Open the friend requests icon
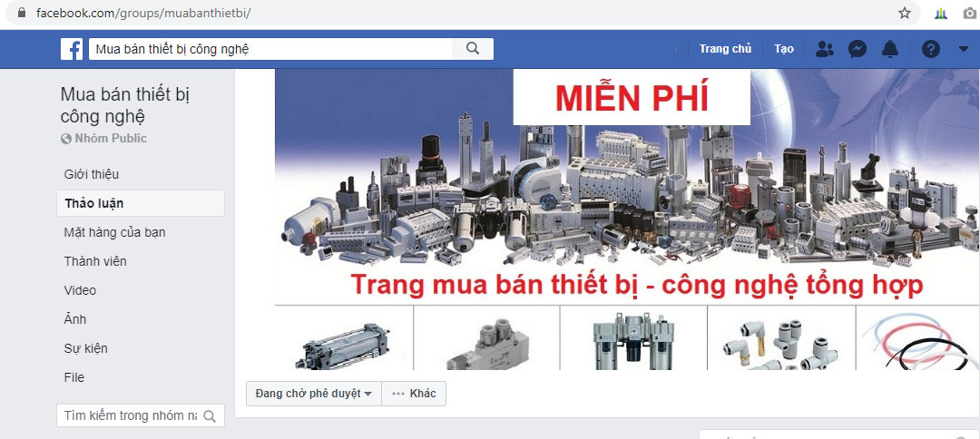The image size is (980, 439). point(825,49)
